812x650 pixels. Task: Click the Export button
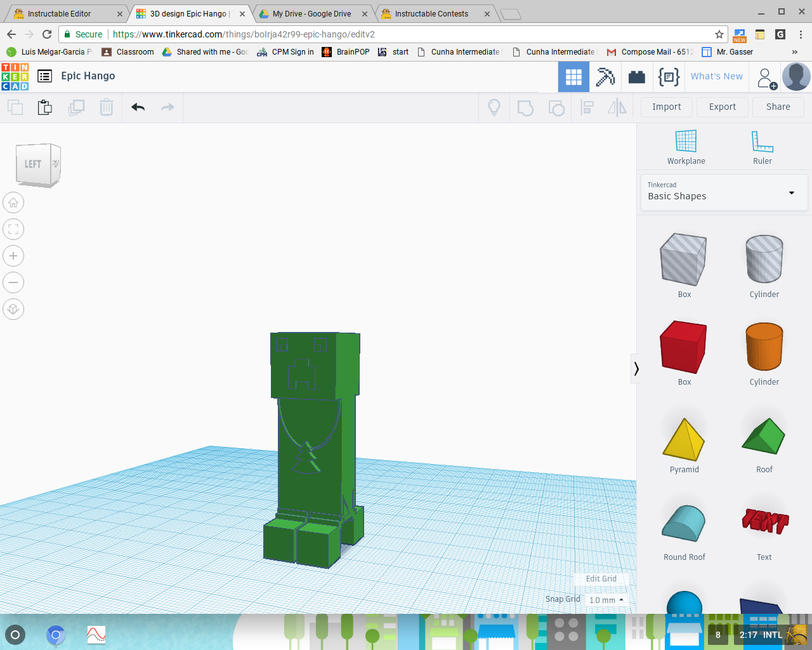coord(723,107)
